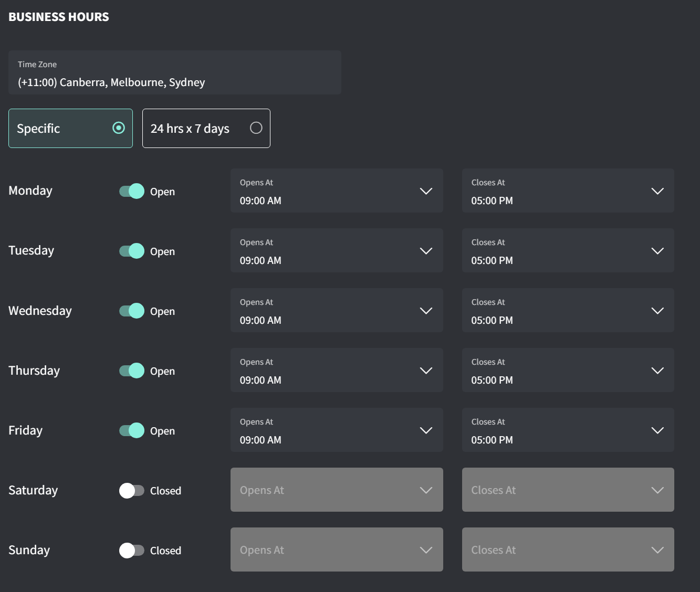
Task: Toggle Monday open switch off
Action: [132, 191]
